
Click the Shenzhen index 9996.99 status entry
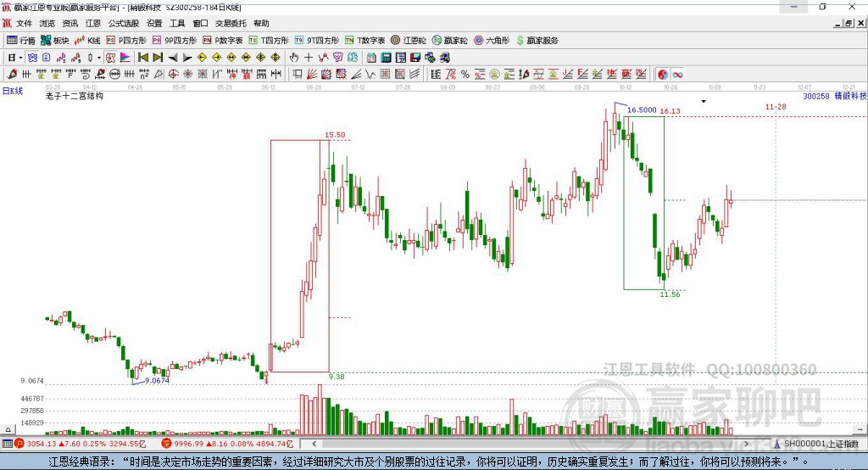point(227,444)
